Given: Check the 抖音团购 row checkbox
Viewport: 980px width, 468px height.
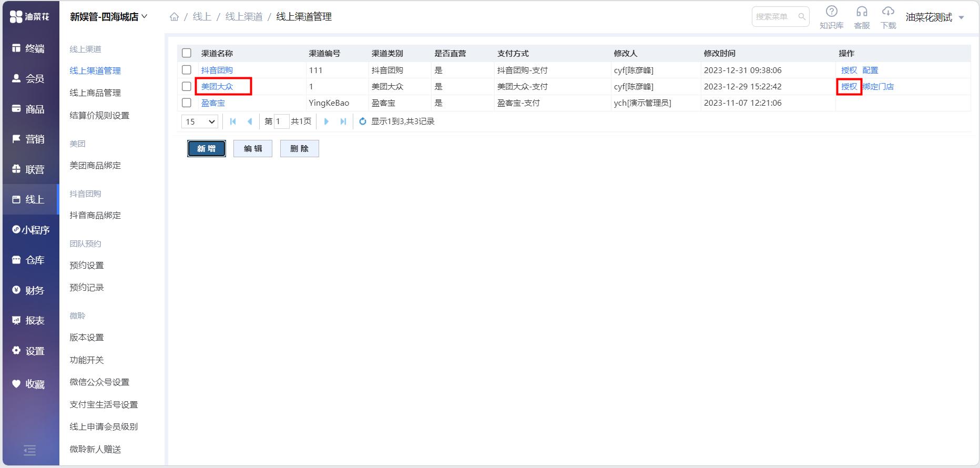Looking at the screenshot, I should (x=187, y=70).
